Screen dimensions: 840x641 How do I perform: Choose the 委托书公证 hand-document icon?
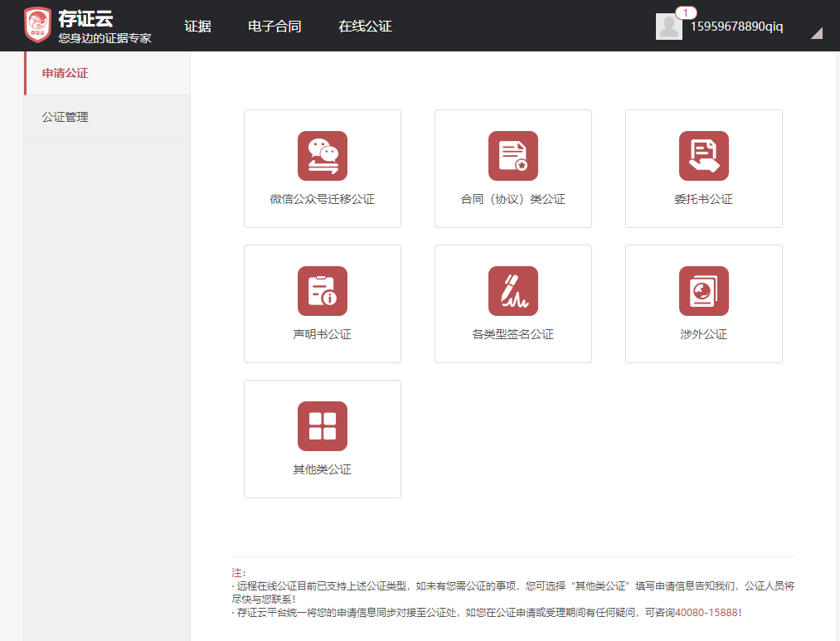704,156
